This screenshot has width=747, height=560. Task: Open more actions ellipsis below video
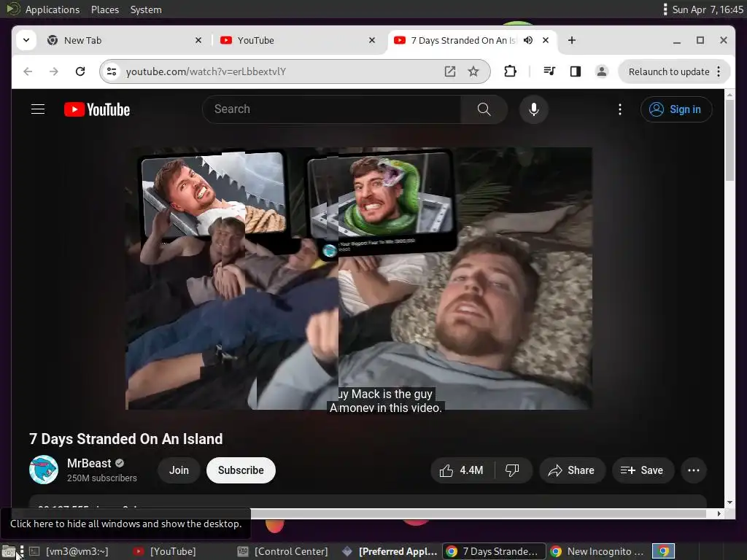pos(693,470)
